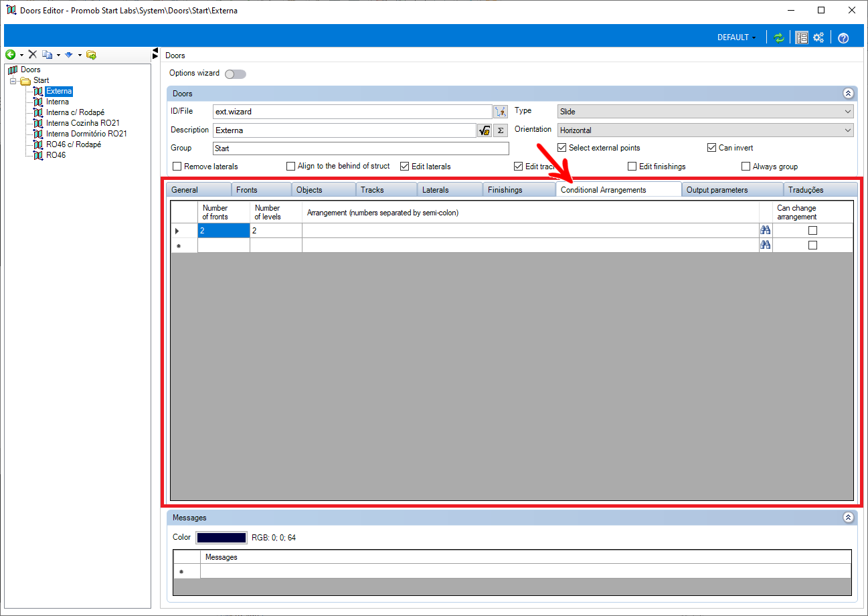
Task: Switch to the Laterals tab
Action: click(450, 190)
